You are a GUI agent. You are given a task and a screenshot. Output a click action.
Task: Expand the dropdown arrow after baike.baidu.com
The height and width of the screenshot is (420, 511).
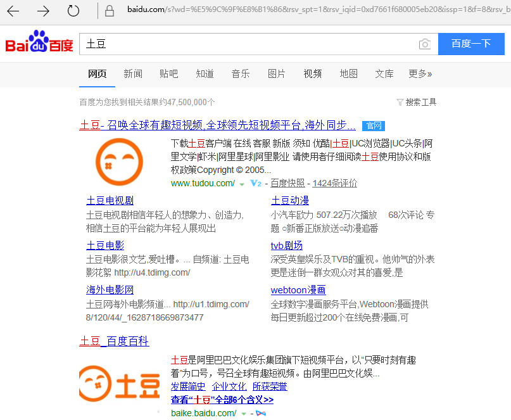coord(243,414)
